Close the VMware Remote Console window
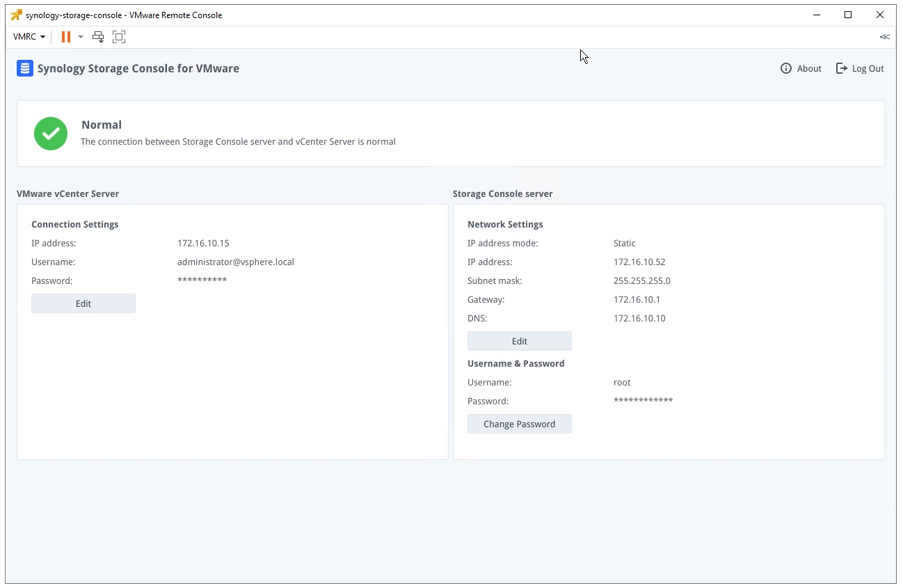The image size is (903, 588). (880, 15)
